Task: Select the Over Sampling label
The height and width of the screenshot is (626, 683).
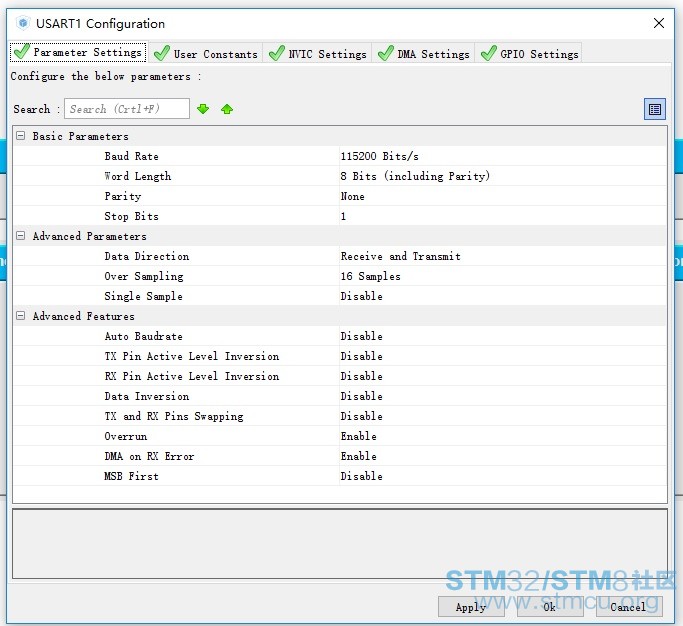Action: pos(144,276)
